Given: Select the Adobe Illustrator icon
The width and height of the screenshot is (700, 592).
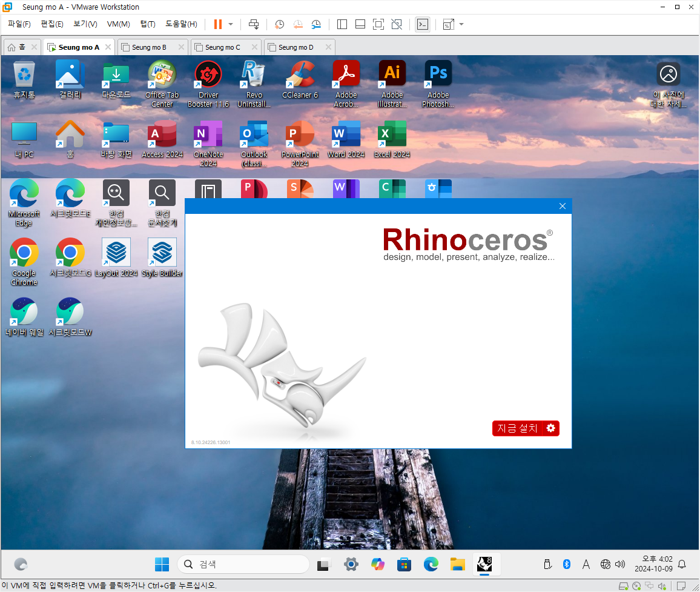Looking at the screenshot, I should click(392, 84).
